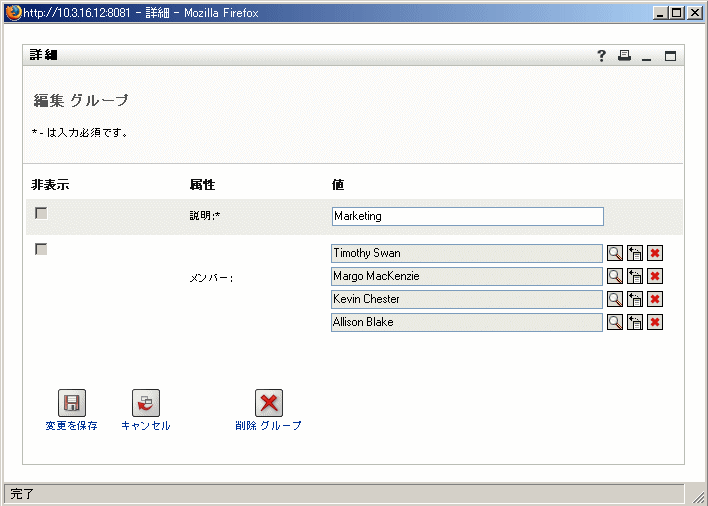708x506 pixels.
Task: Remove Kevin Chester with red X icon
Action: click(x=655, y=299)
